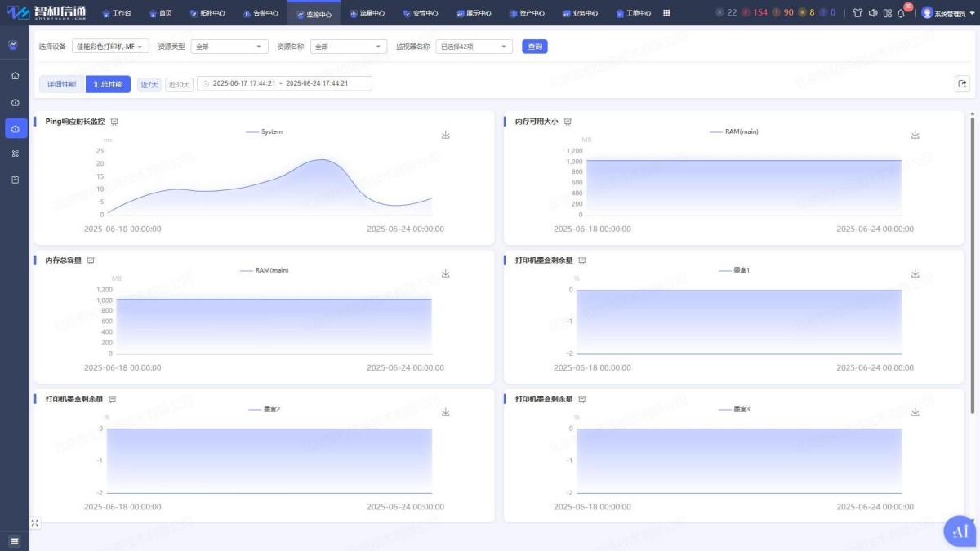Screen dimensions: 980x551
Task: Open the AI assistant floating button
Action: click(x=960, y=531)
